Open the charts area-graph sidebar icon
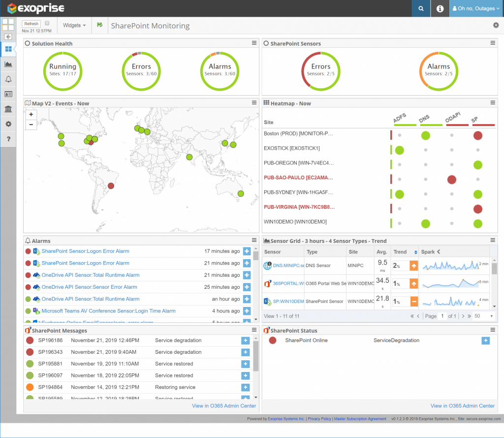The height and width of the screenshot is (438, 504). click(8, 64)
